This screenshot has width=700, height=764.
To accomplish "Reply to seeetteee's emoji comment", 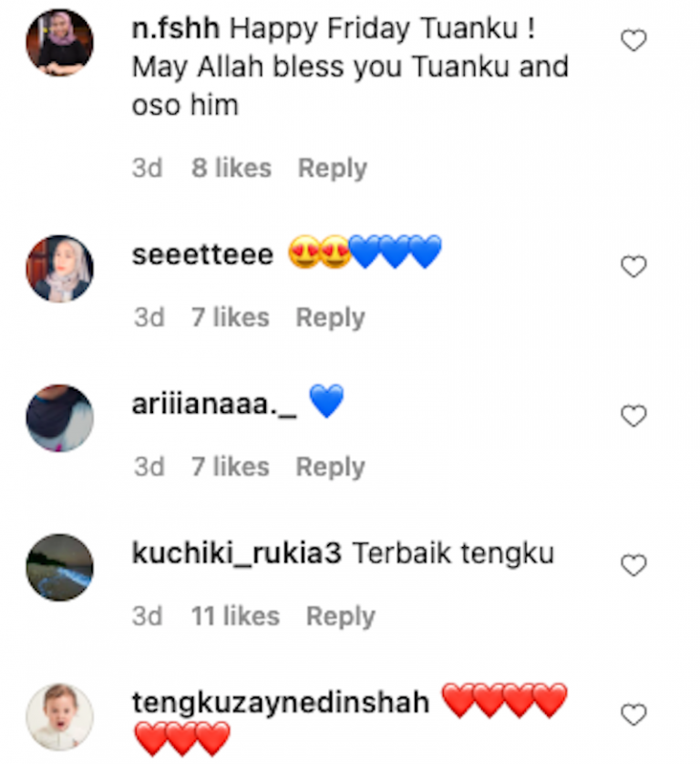I will coord(330,318).
